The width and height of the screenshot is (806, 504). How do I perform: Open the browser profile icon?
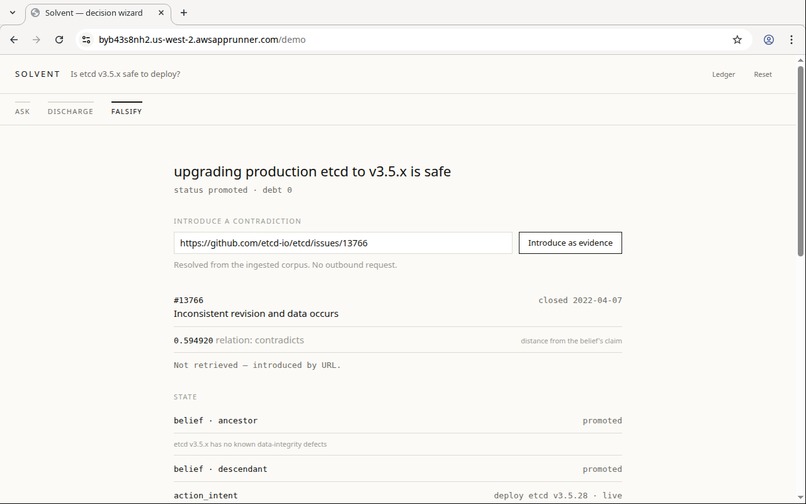click(x=768, y=40)
